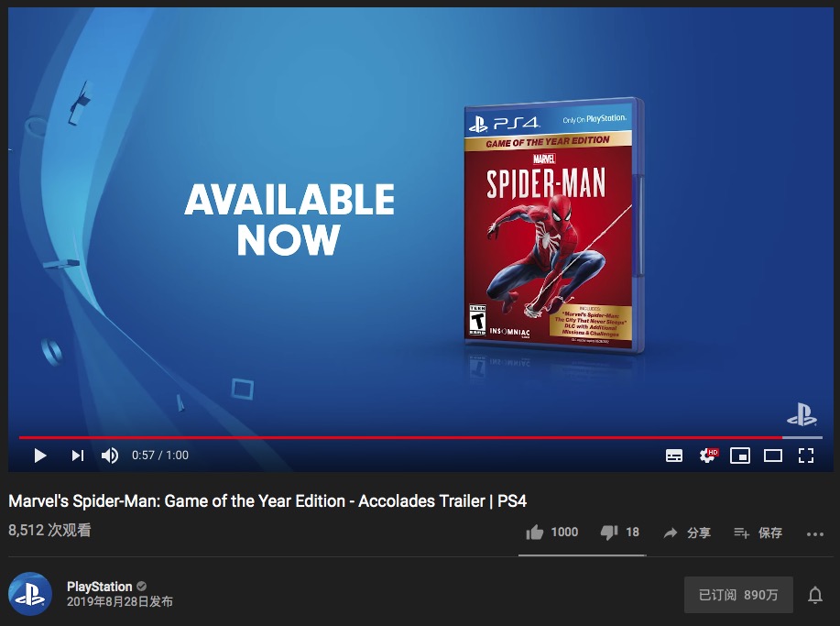
Task: Open the three-dot more actions menu
Action: point(815,534)
